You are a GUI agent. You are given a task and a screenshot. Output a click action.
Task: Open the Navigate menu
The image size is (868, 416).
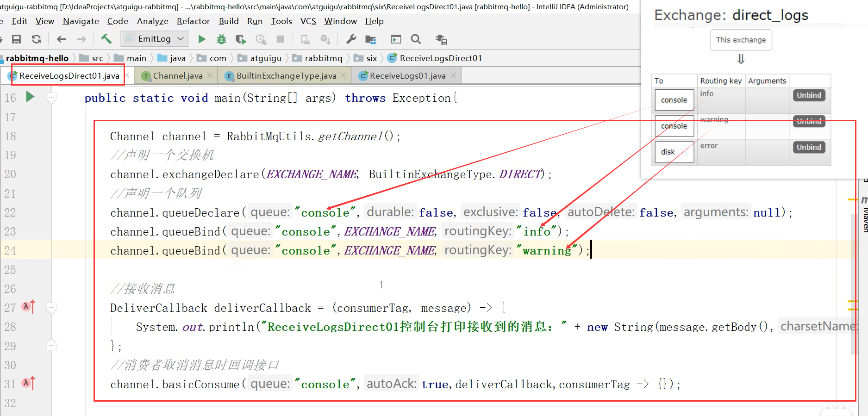81,21
